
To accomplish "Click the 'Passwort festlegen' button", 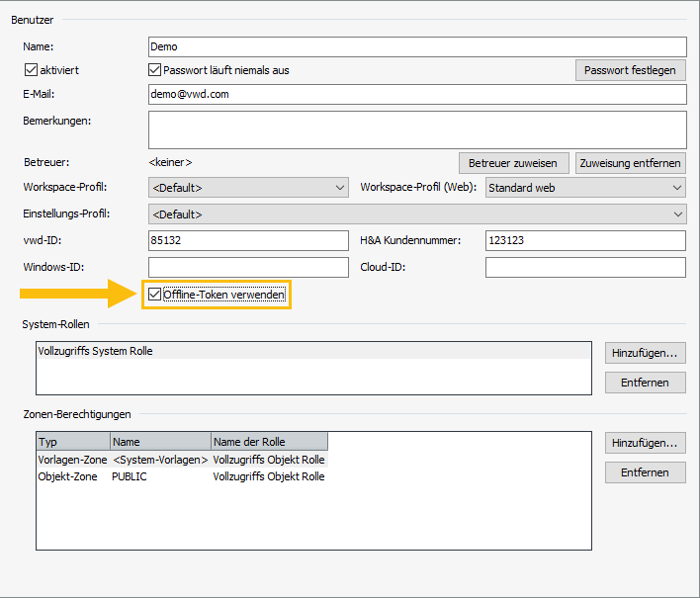I will click(x=630, y=70).
